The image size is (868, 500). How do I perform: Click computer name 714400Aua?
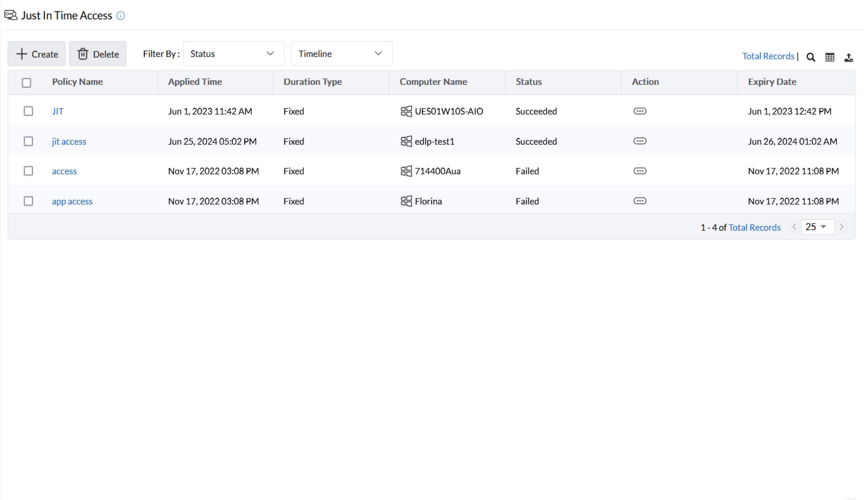[438, 171]
